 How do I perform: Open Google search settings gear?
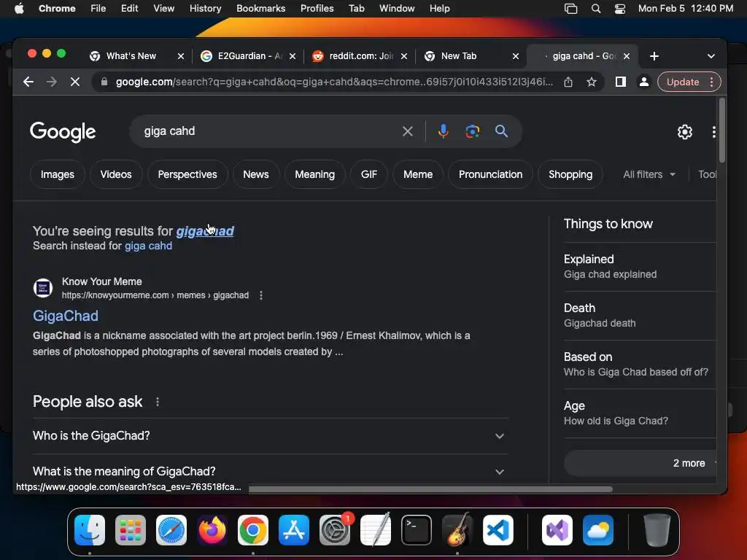pyautogui.click(x=684, y=132)
